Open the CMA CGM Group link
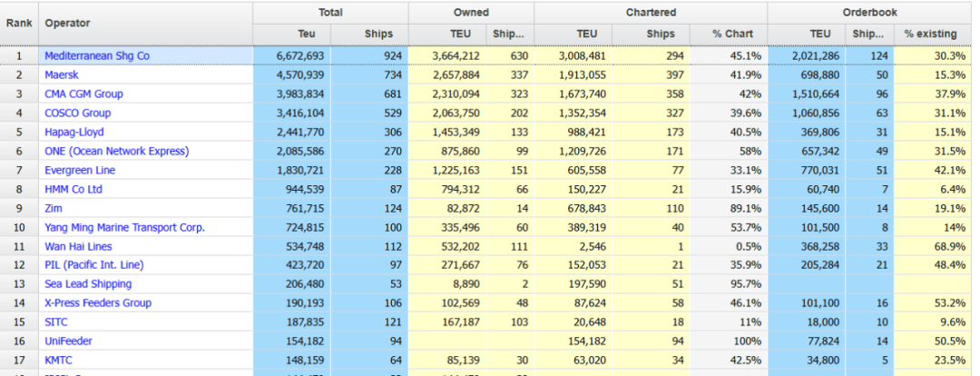980x376 pixels. tap(83, 94)
